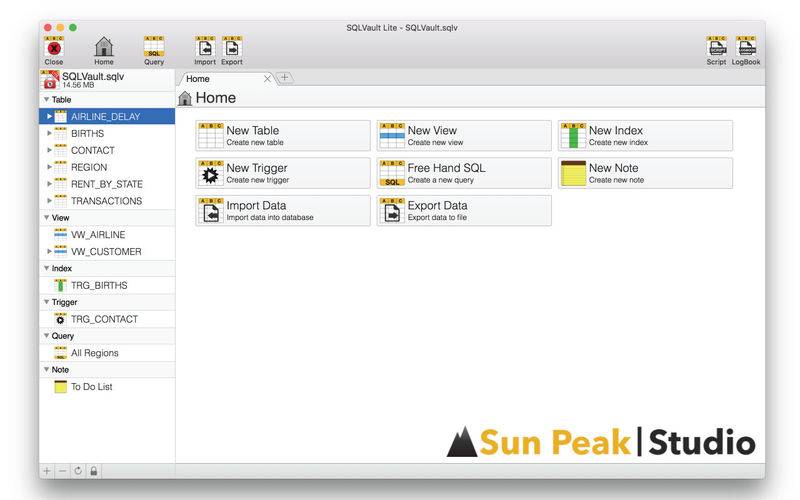Click the Query toolbar icon
Image resolution: width=800 pixels, height=500 pixels.
click(154, 48)
